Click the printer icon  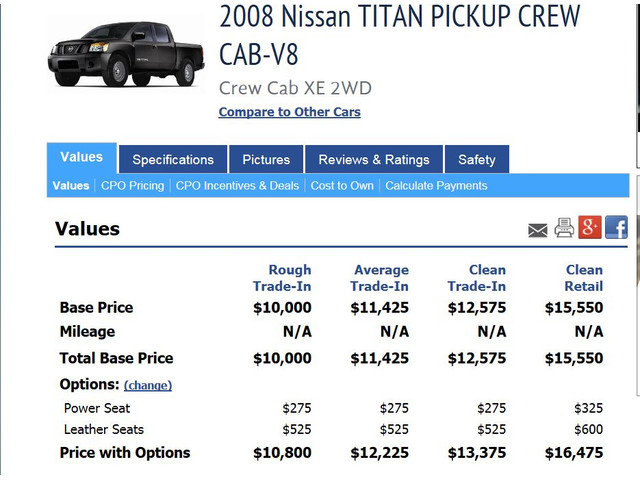tap(564, 228)
